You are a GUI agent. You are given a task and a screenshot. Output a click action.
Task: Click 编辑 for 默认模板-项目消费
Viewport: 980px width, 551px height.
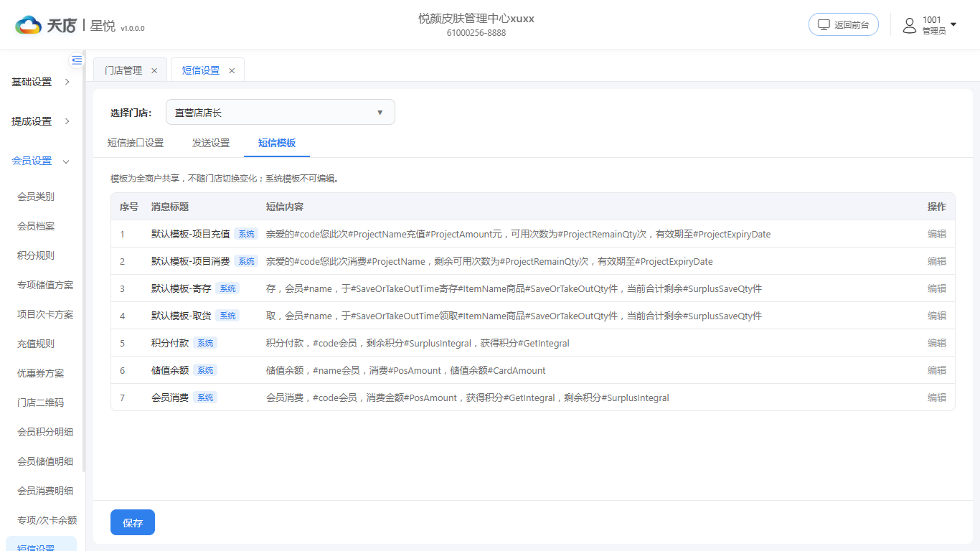(x=937, y=261)
